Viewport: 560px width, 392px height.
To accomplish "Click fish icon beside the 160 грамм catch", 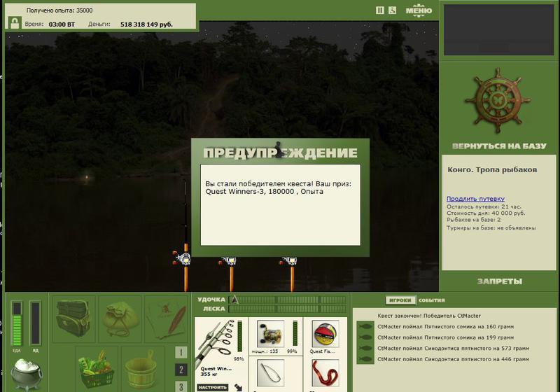I will tap(365, 327).
